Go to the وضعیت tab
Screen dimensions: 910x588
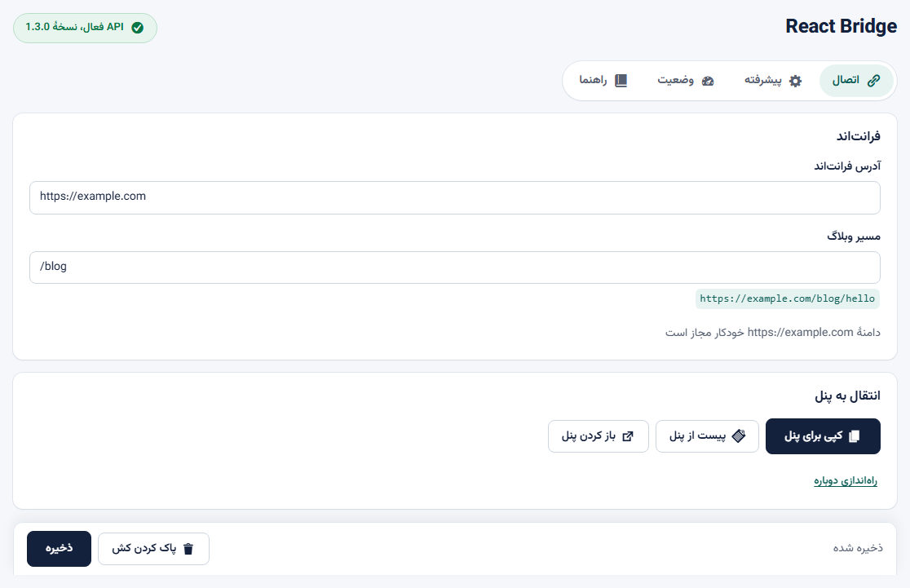click(686, 81)
